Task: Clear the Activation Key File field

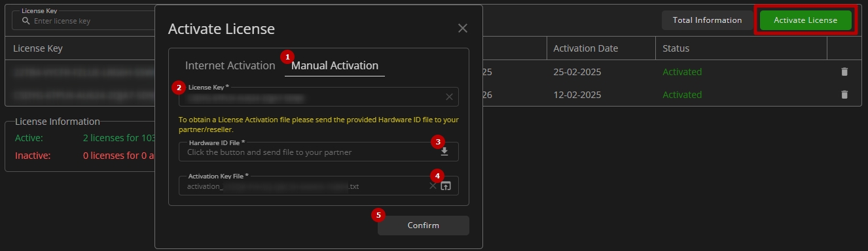Action: [433, 186]
